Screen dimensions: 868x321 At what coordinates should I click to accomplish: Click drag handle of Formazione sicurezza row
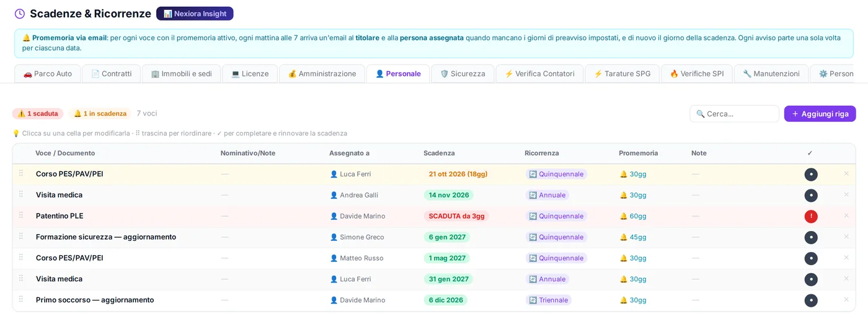[x=21, y=237]
